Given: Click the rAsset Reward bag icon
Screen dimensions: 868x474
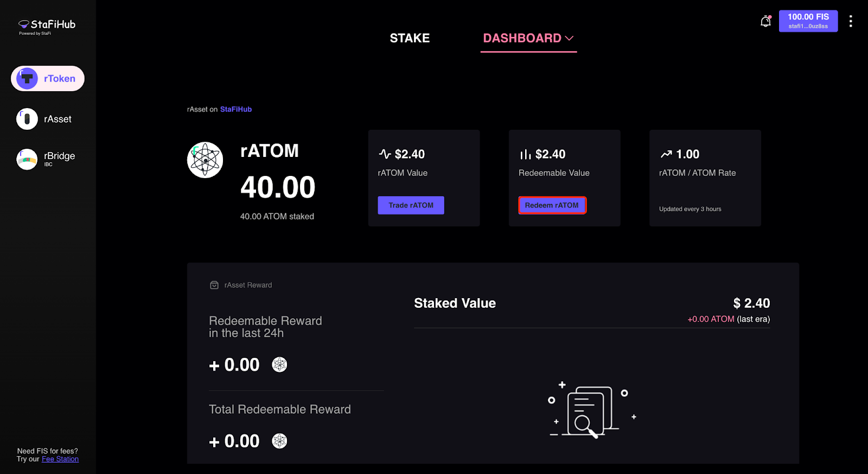Looking at the screenshot, I should pyautogui.click(x=214, y=285).
